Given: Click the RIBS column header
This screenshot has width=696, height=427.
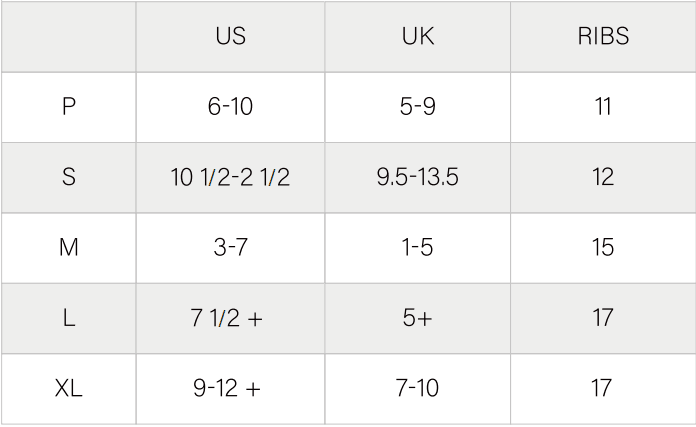Looking at the screenshot, I should click(603, 37).
